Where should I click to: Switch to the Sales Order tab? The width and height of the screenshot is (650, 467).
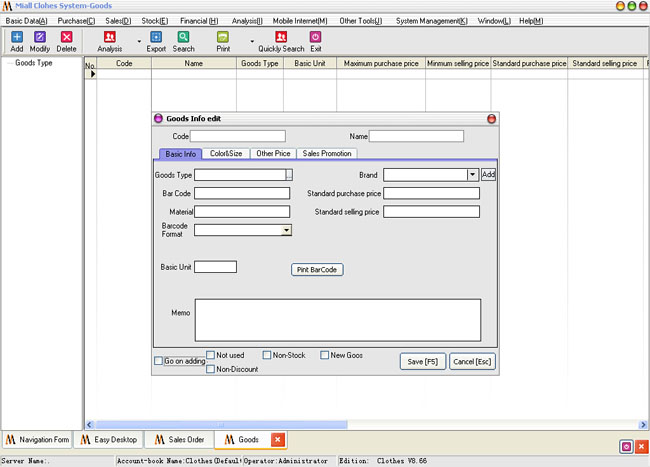click(x=179, y=440)
